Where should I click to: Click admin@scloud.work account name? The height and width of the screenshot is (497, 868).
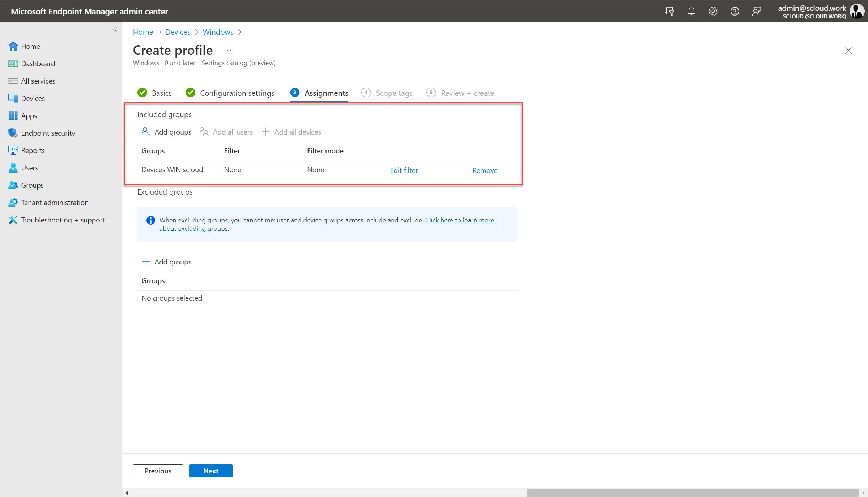(812, 8)
